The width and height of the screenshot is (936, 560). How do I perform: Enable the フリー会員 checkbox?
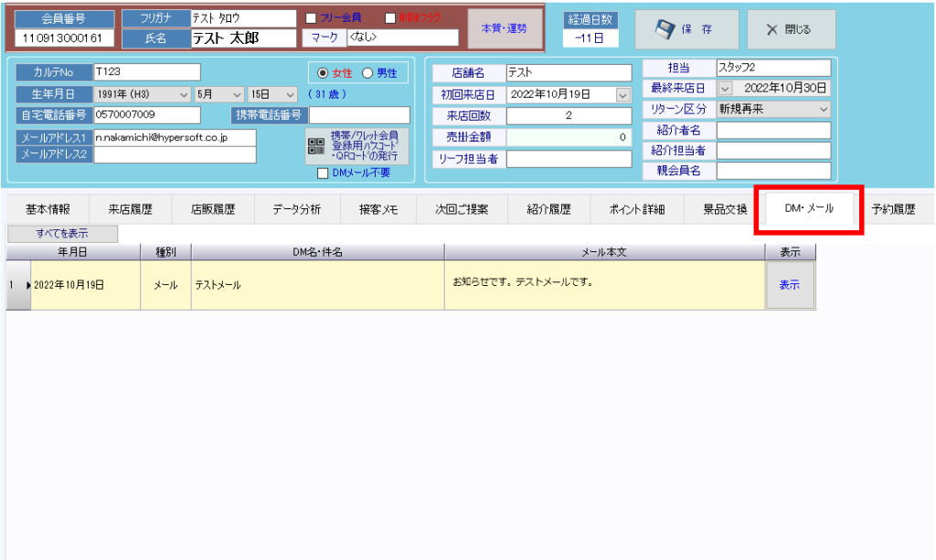[x=311, y=17]
